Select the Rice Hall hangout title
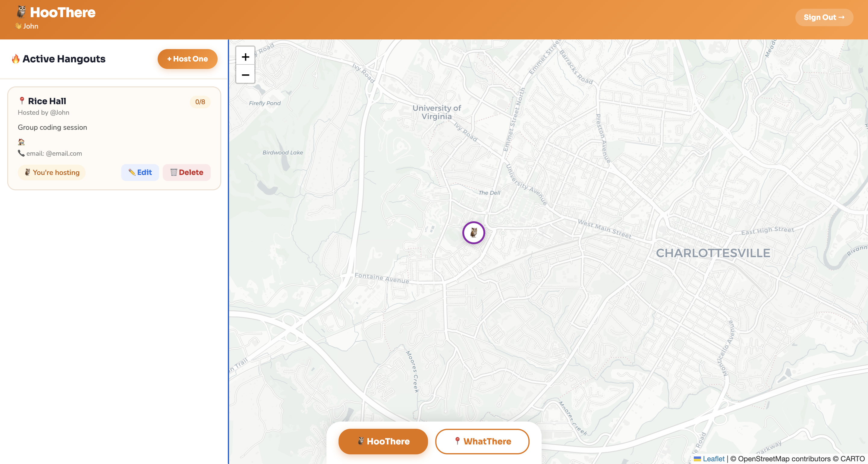The height and width of the screenshot is (464, 868). 47,101
